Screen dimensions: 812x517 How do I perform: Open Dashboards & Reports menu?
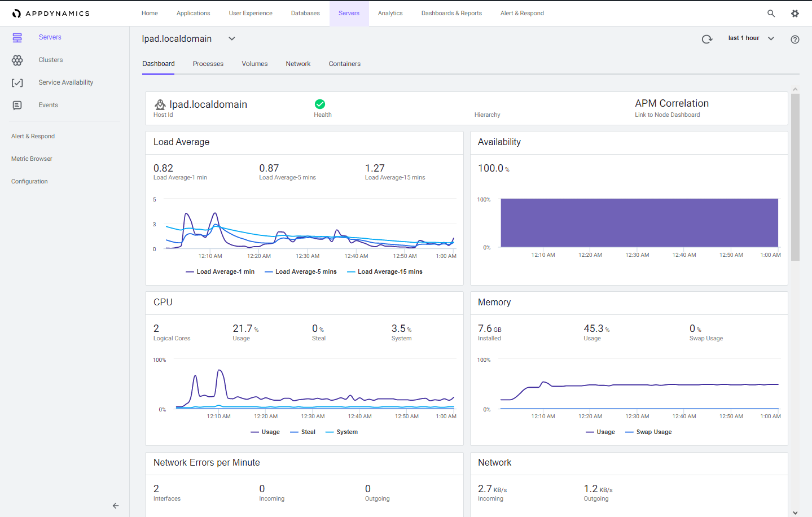pyautogui.click(x=451, y=14)
